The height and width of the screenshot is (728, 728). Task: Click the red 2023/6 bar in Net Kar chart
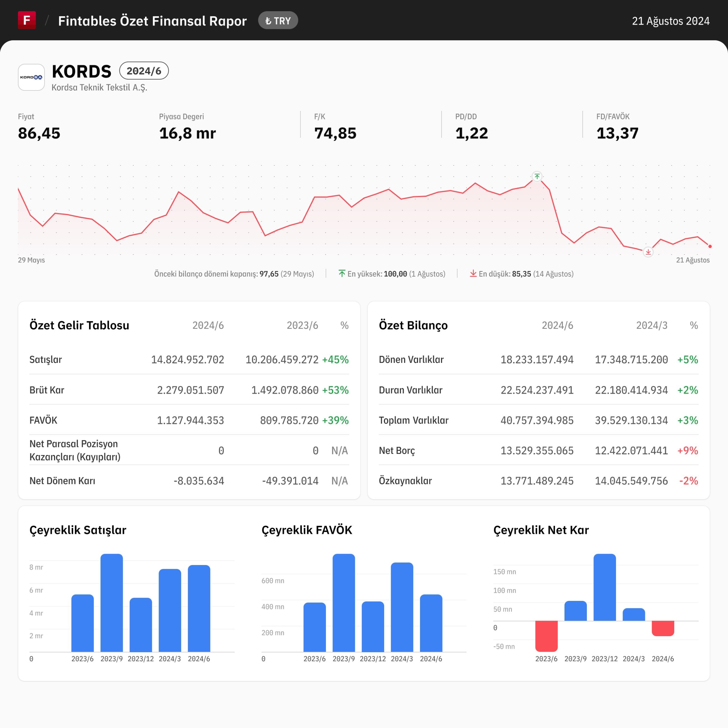546,636
